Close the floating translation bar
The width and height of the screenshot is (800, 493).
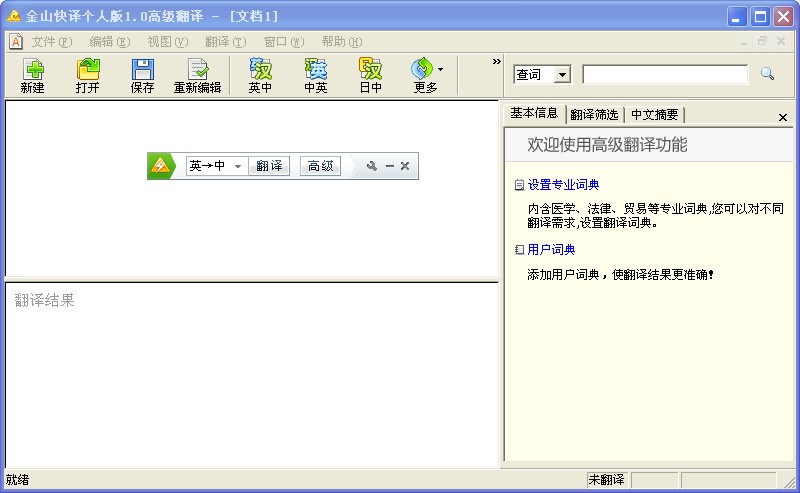pos(405,166)
